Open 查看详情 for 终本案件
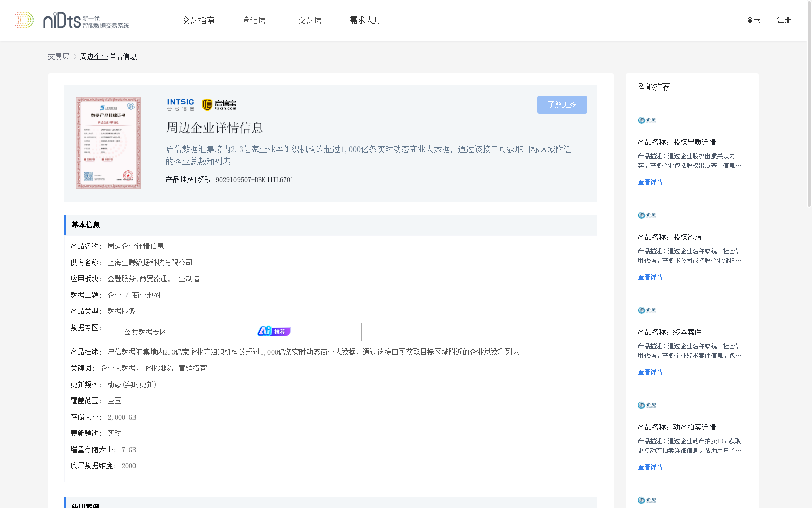Image resolution: width=812 pixels, height=508 pixels. tap(650, 372)
